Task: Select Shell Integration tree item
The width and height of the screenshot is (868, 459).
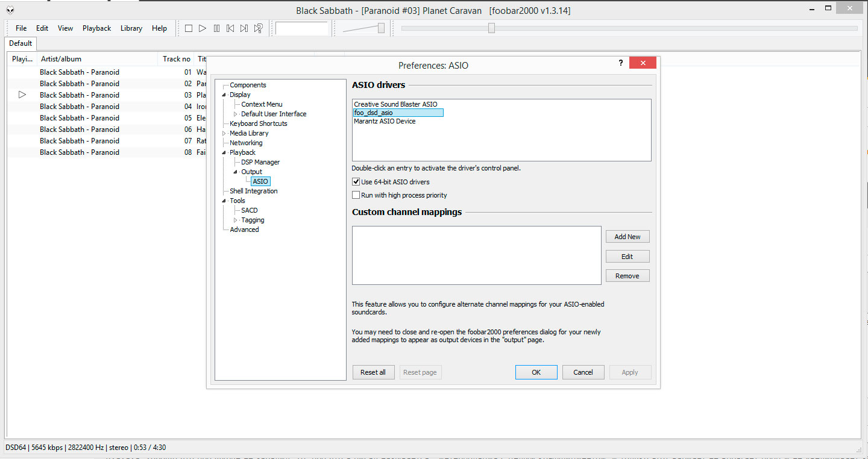Action: 254,191
